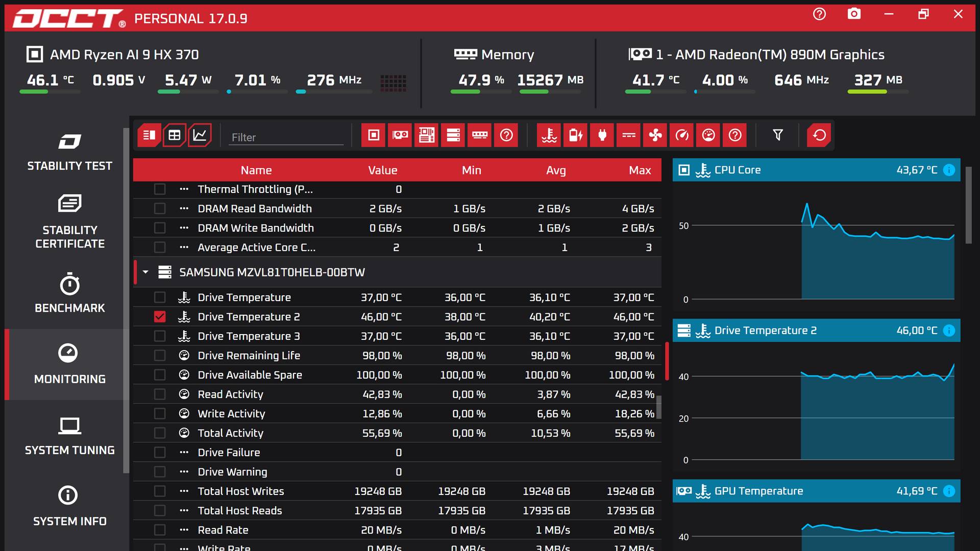
Task: Toggle the current (dashed line) sensor filter
Action: coord(629,135)
